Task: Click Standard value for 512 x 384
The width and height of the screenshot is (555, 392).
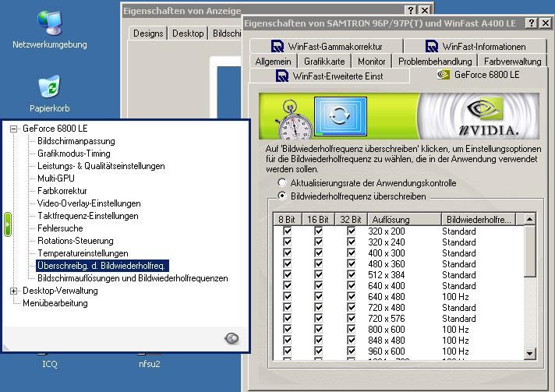Action: click(458, 275)
